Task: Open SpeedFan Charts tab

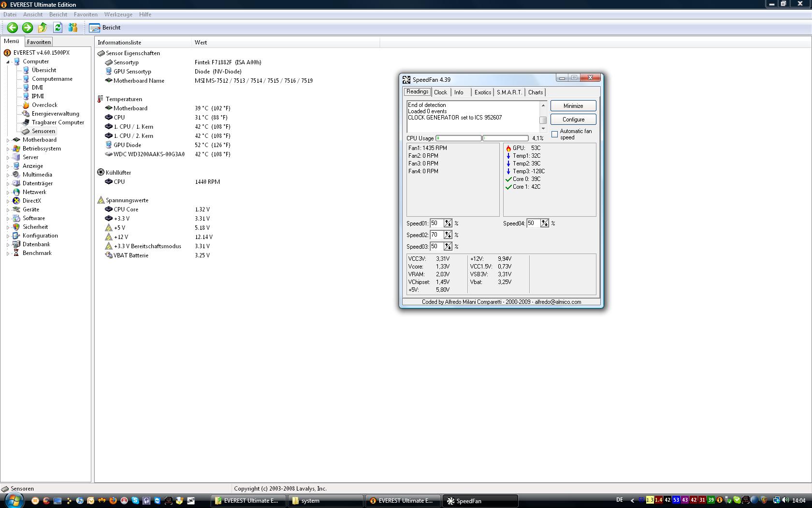Action: coord(536,92)
